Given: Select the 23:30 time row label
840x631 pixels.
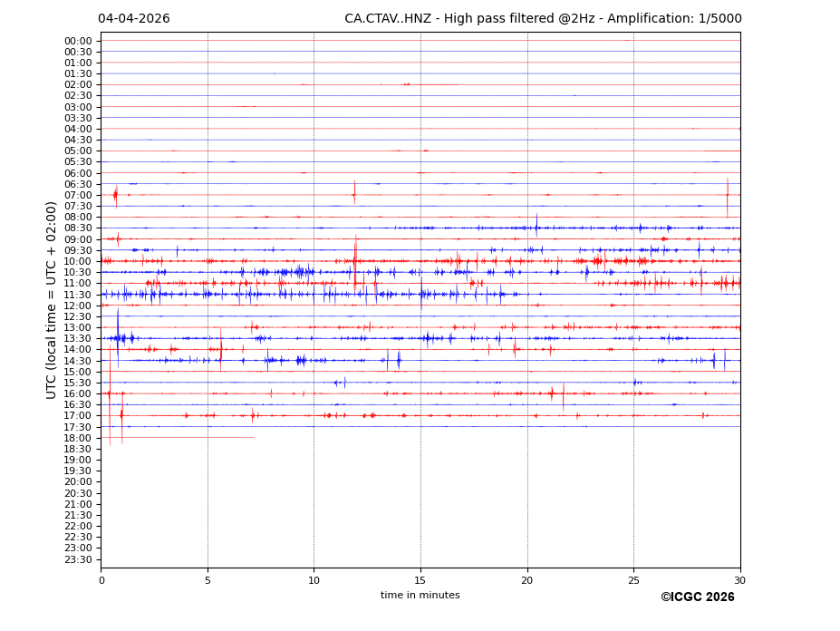Looking at the screenshot, I should click(78, 559).
